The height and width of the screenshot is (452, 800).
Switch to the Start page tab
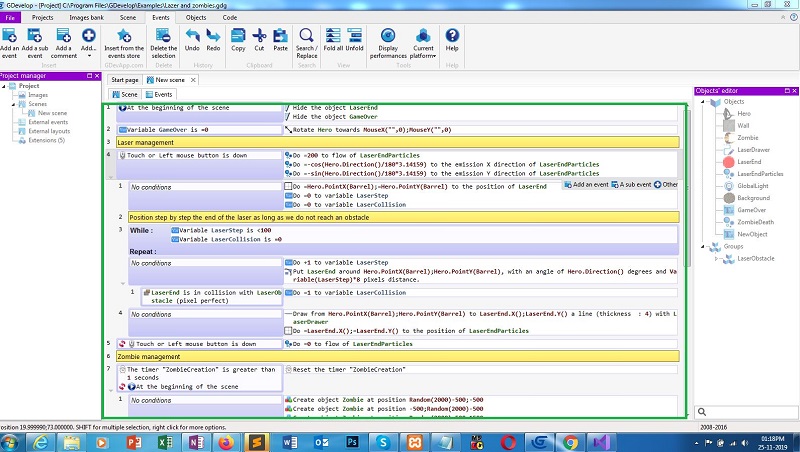coord(125,79)
